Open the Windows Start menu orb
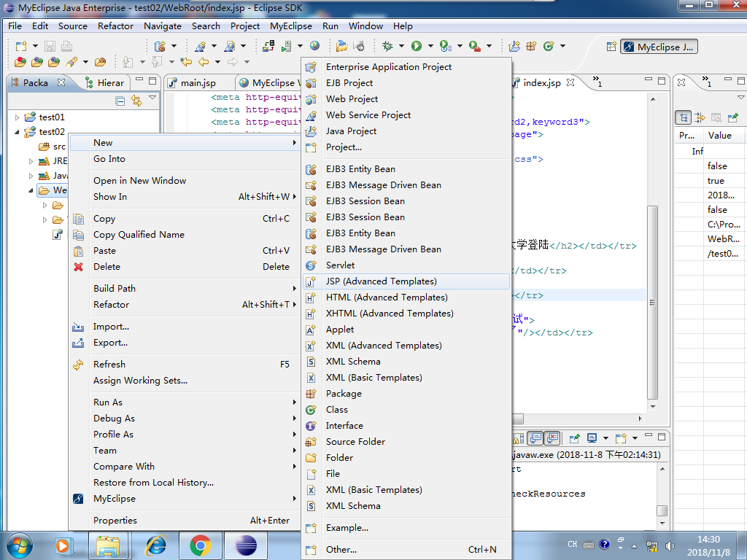This screenshot has height=560, width=747. pos(20,545)
